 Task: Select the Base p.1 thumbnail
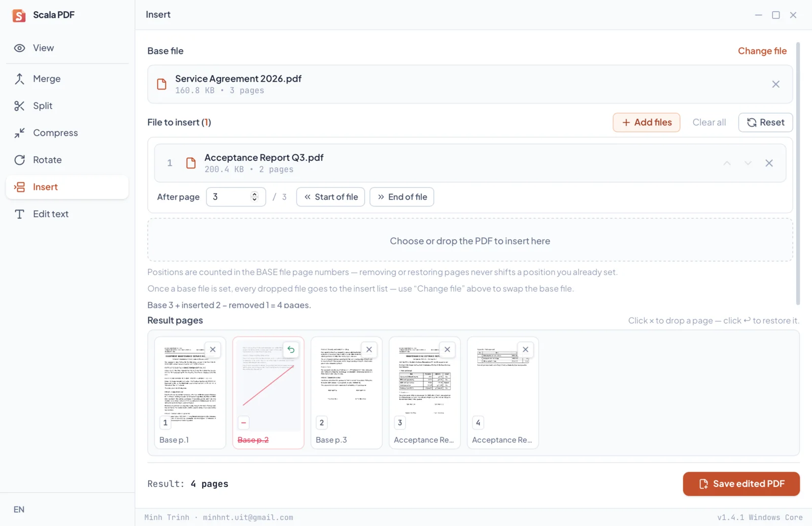click(190, 393)
